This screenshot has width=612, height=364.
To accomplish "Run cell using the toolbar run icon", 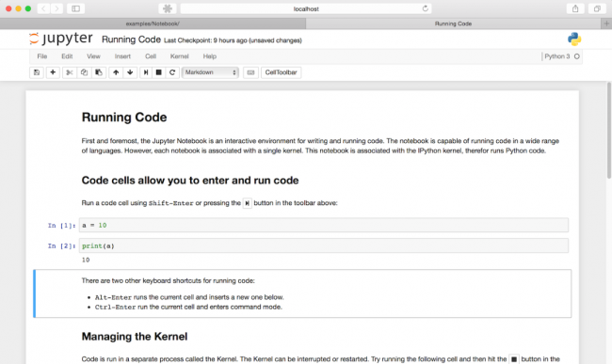I will 146,72.
